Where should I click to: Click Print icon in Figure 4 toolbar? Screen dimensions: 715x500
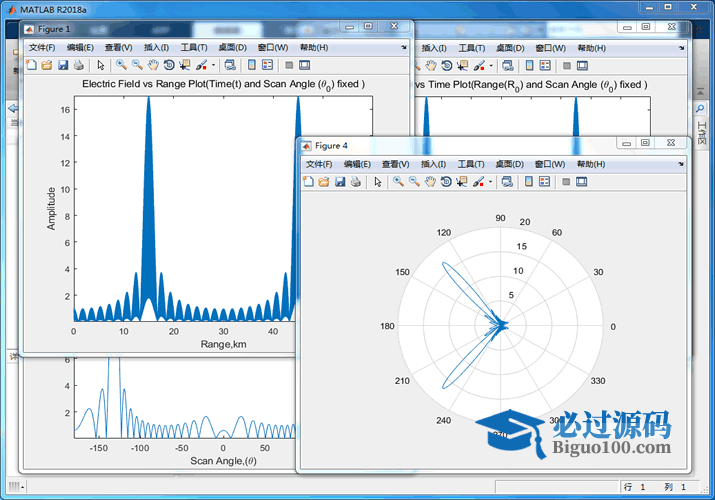[355, 182]
